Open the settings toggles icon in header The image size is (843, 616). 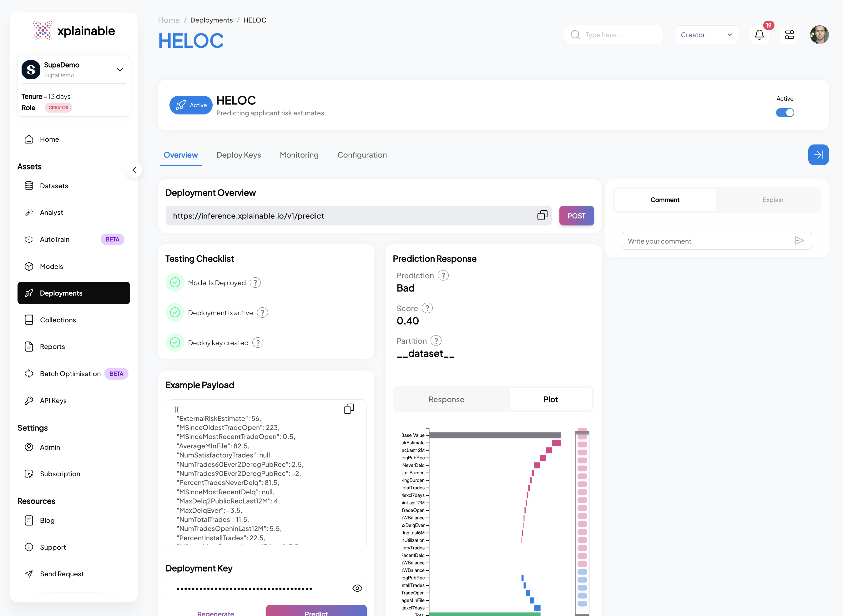(x=789, y=35)
